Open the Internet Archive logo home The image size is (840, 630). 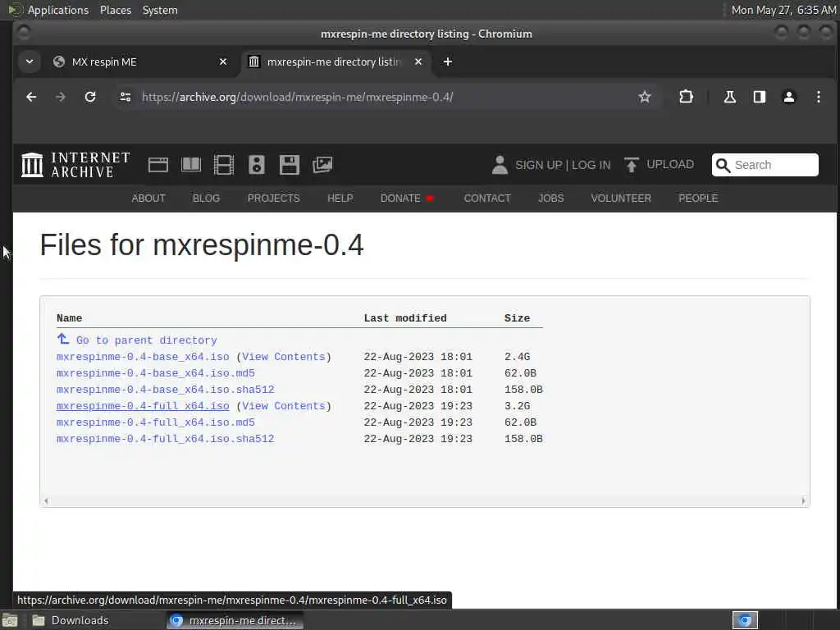coord(75,164)
